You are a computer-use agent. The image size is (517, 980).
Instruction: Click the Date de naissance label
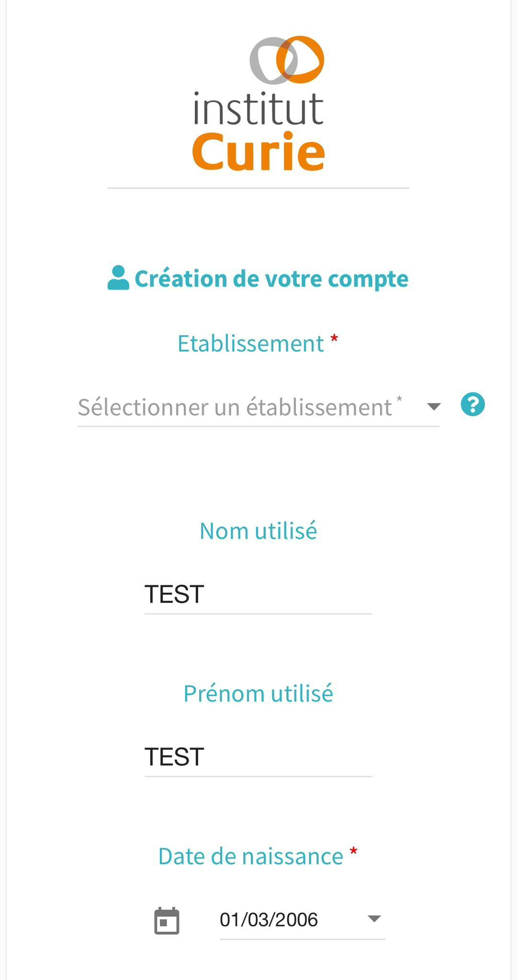tap(250, 856)
